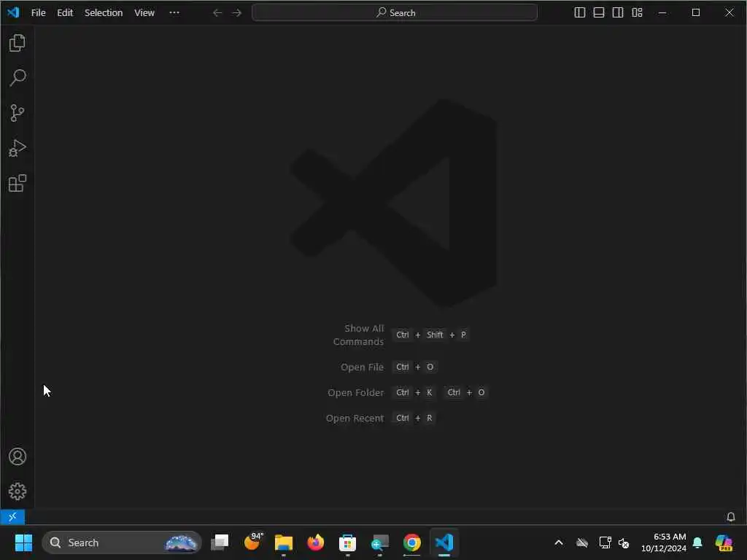Open the Extensions view
Viewport: 747px width, 560px height.
click(x=18, y=183)
